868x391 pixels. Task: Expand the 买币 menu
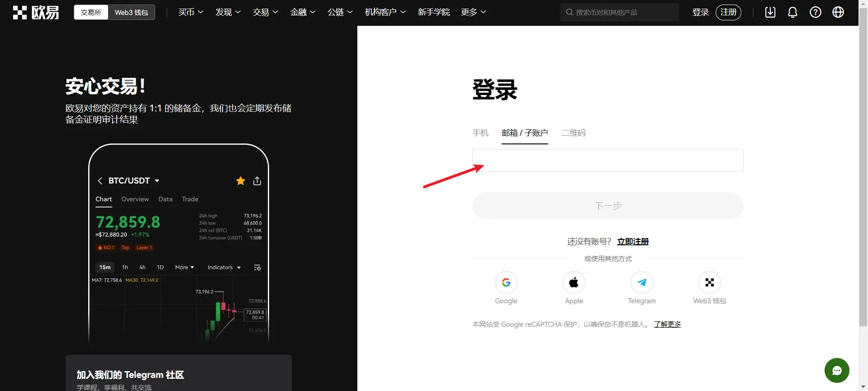(x=191, y=12)
